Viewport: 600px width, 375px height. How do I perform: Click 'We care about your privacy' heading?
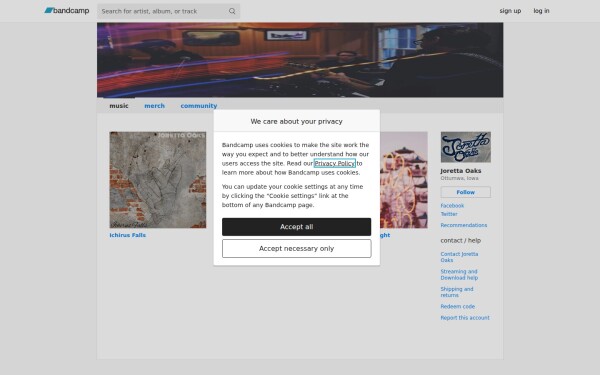(x=296, y=121)
